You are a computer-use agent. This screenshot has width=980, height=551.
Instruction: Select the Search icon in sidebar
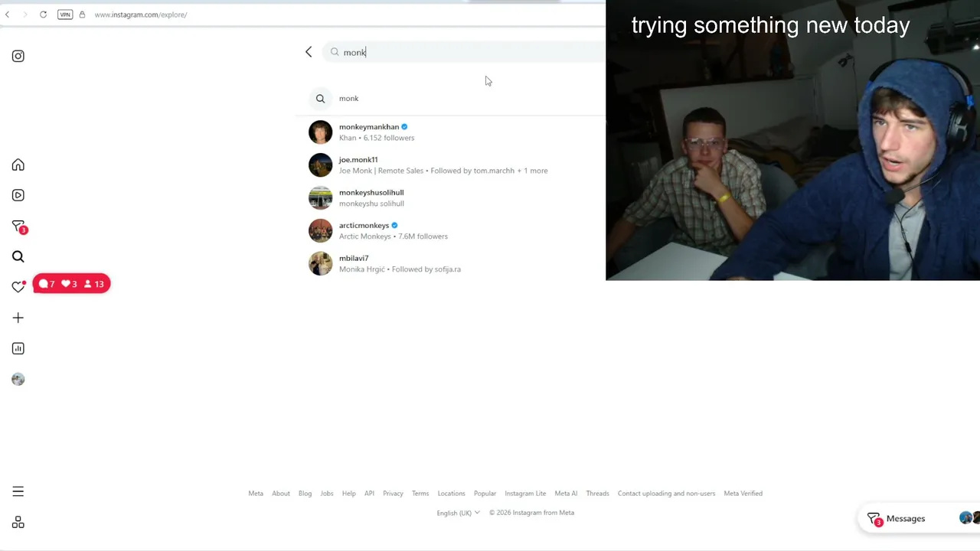click(x=18, y=256)
